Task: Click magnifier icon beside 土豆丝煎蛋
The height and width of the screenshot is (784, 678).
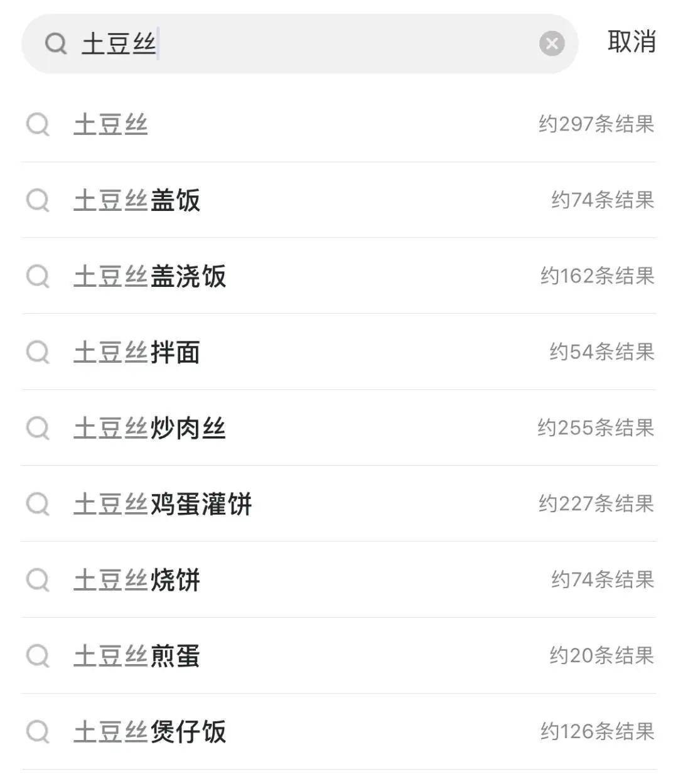Action: click(x=38, y=657)
